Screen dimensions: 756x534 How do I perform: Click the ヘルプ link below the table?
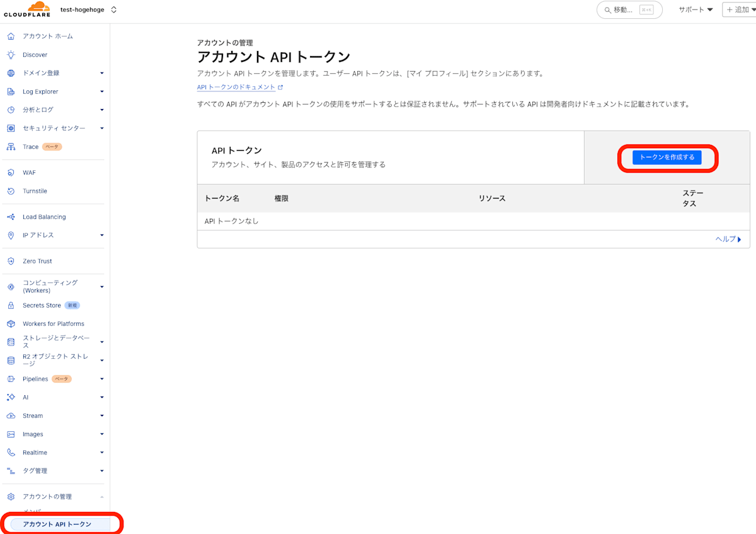coord(728,239)
